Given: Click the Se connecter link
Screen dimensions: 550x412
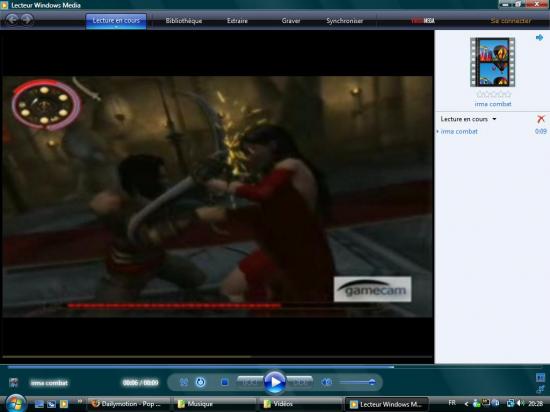Looking at the screenshot, I should point(511,21).
